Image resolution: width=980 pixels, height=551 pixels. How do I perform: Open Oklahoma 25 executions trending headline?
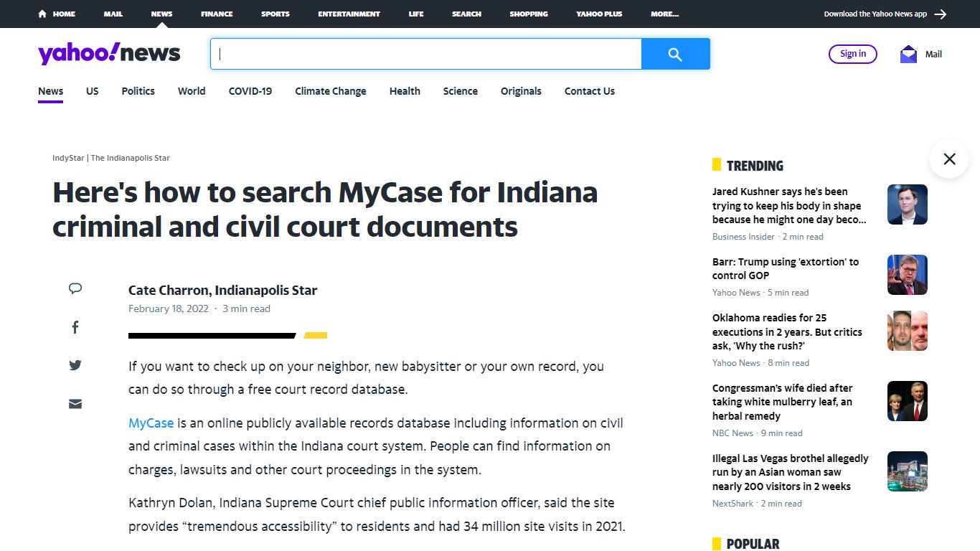pyautogui.click(x=787, y=331)
